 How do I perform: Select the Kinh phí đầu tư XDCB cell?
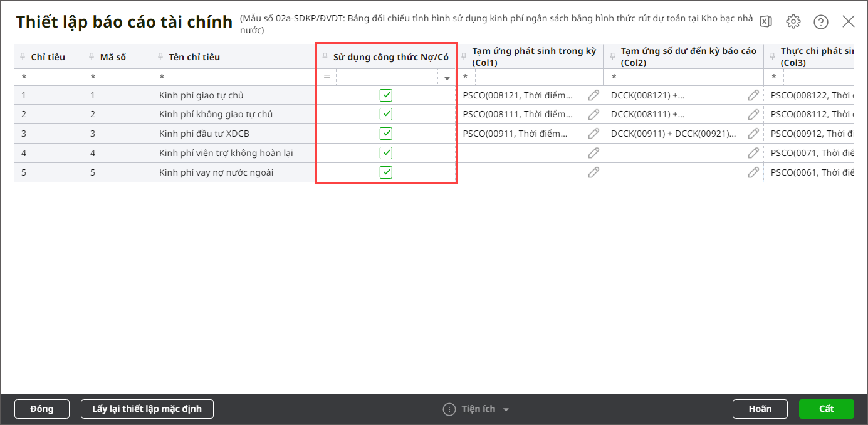(234, 134)
